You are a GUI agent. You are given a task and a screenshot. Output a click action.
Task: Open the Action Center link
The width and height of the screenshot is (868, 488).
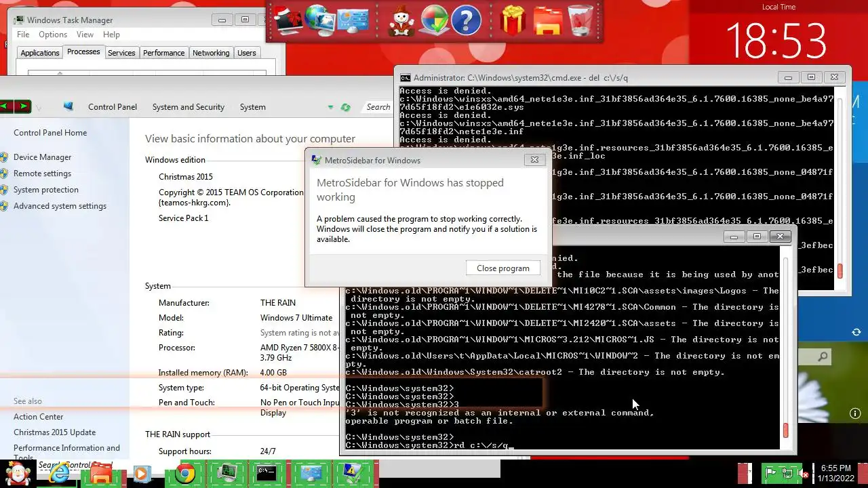[39, 417]
